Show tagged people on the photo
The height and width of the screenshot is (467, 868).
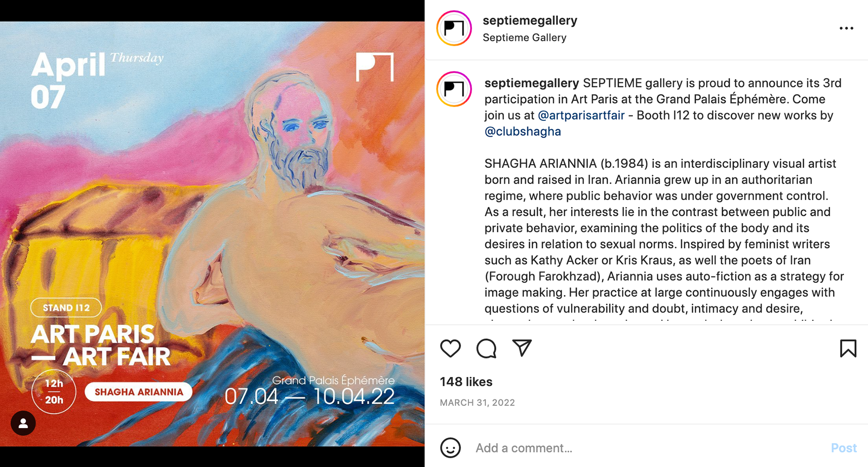click(23, 423)
